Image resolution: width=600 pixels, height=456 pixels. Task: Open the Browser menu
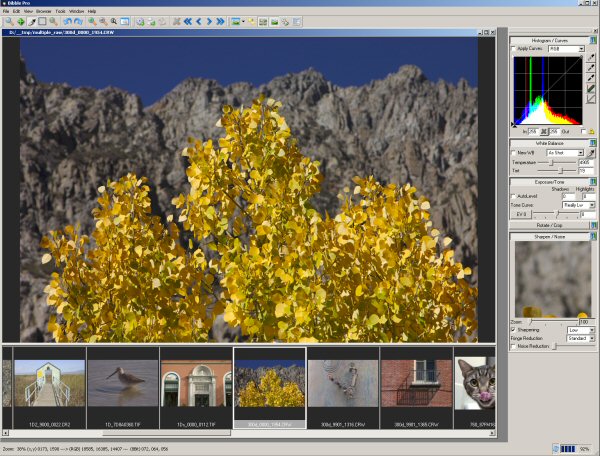(44, 11)
